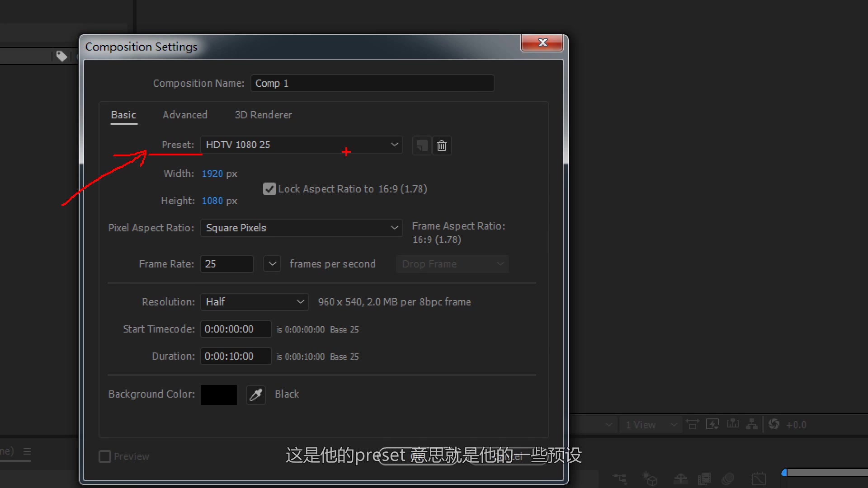Click the label tag icon in Project panel
This screenshot has height=488, width=868.
tap(61, 56)
